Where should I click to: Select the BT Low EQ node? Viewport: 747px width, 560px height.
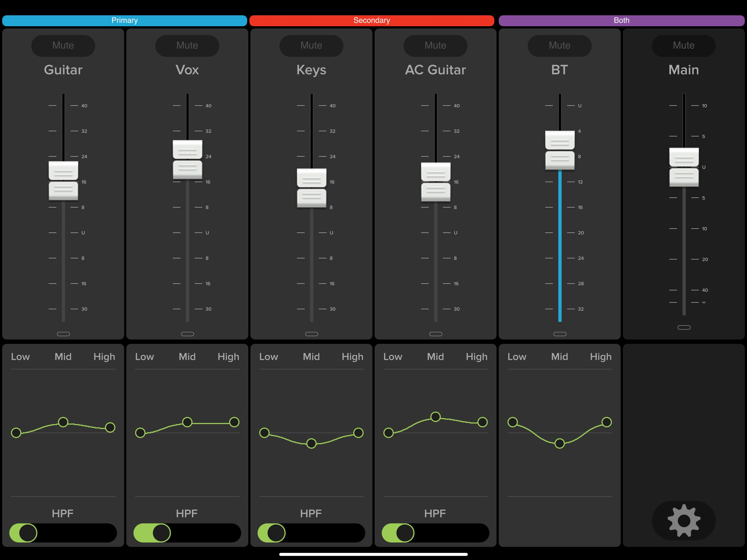tap(513, 422)
